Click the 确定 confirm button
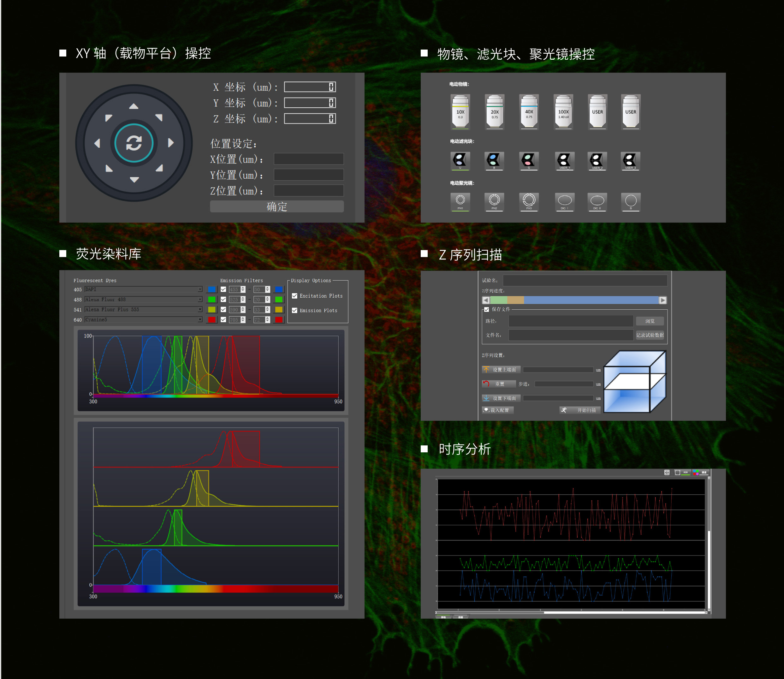 (276, 206)
